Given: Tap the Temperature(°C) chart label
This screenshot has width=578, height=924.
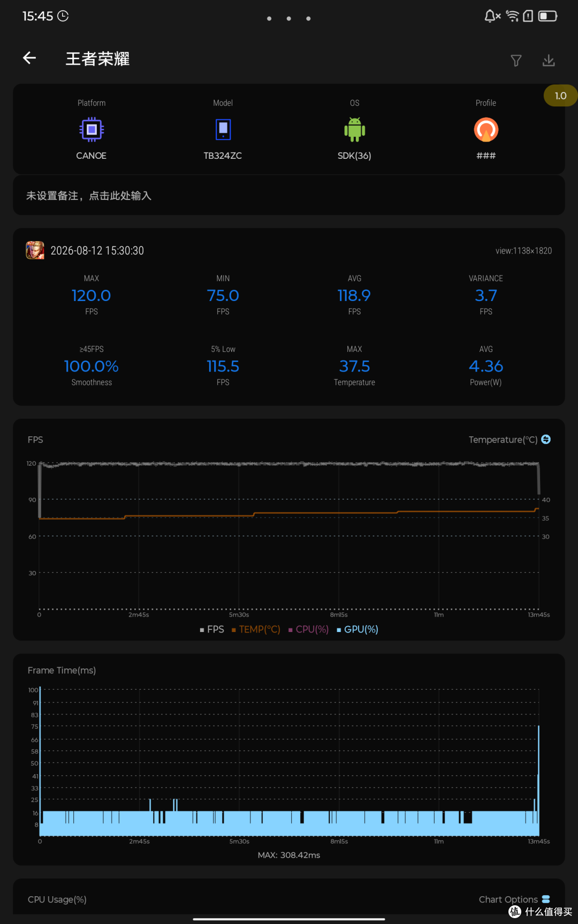Looking at the screenshot, I should (503, 440).
